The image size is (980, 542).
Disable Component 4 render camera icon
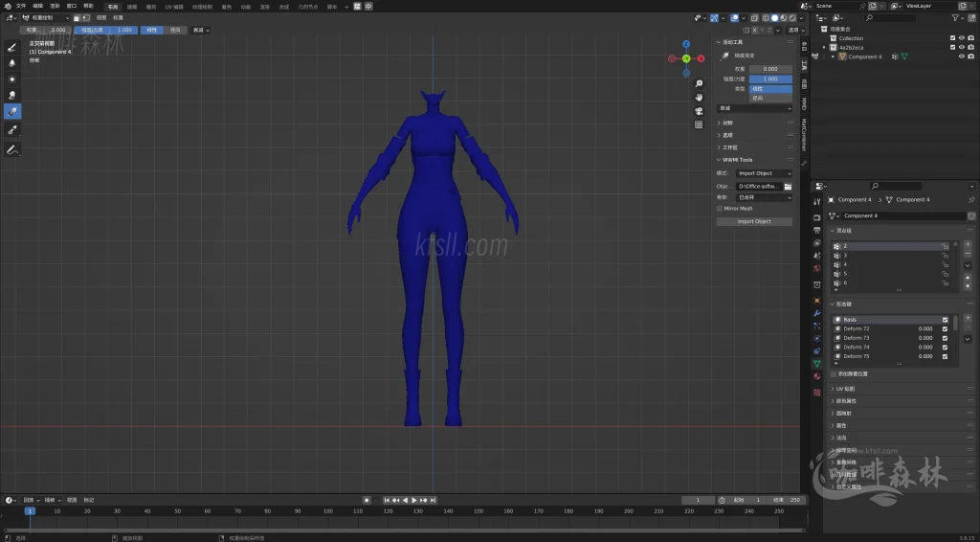tap(970, 56)
